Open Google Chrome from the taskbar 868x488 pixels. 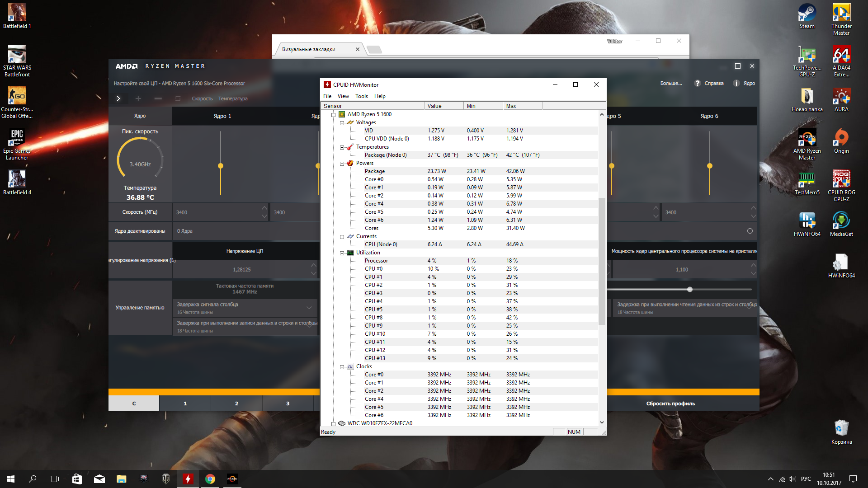[210, 479]
